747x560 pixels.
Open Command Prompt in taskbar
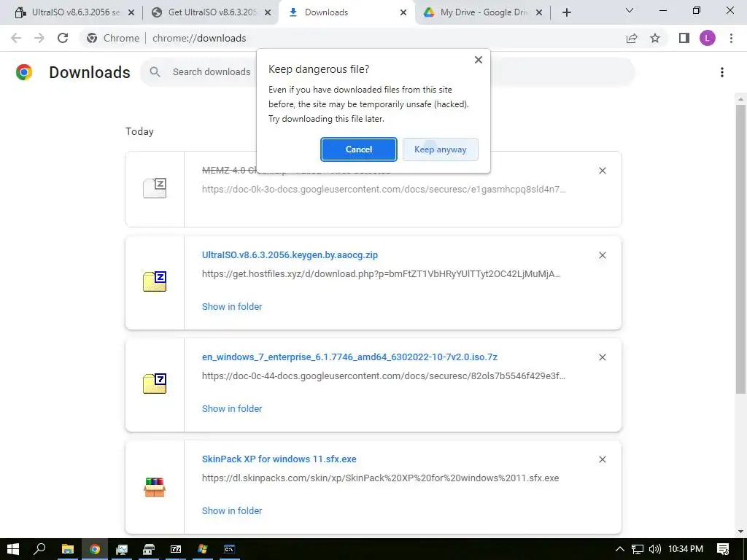[x=229, y=549]
